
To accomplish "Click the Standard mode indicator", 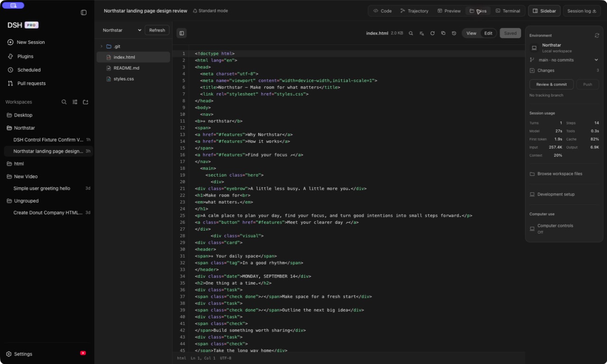I will (x=210, y=11).
